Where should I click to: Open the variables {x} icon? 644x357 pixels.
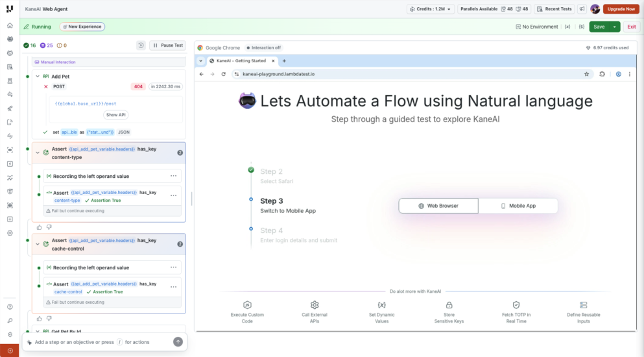pyautogui.click(x=567, y=27)
